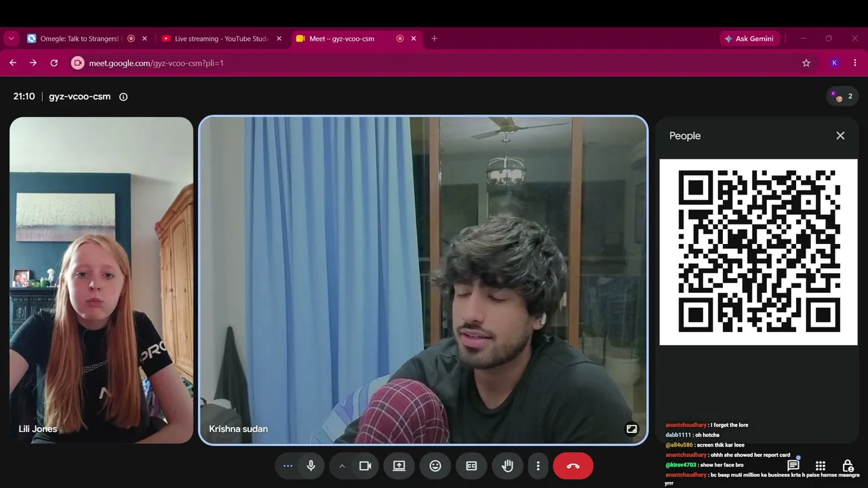Open the tab search dropdown

[12, 39]
